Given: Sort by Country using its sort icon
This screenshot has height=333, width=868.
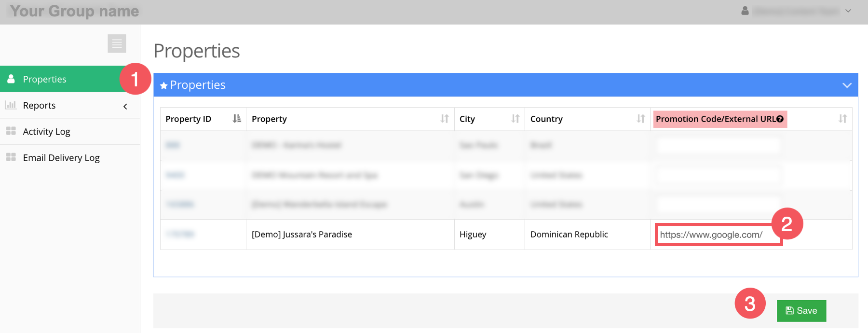Looking at the screenshot, I should (x=640, y=119).
